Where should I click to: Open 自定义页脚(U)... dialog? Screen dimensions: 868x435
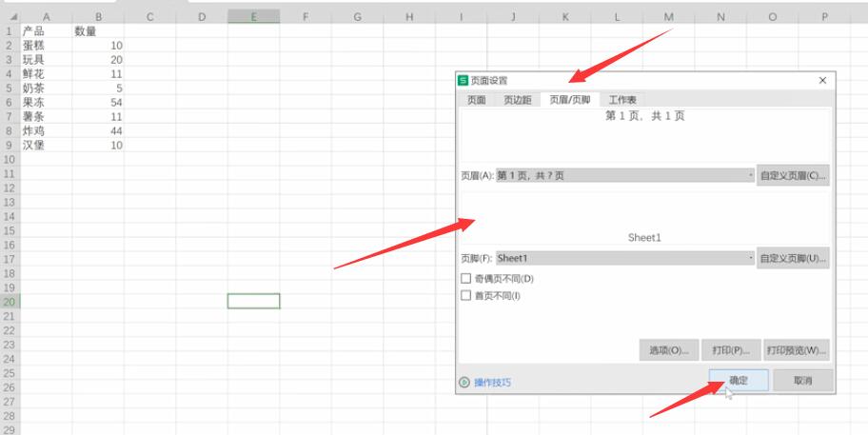(x=793, y=258)
